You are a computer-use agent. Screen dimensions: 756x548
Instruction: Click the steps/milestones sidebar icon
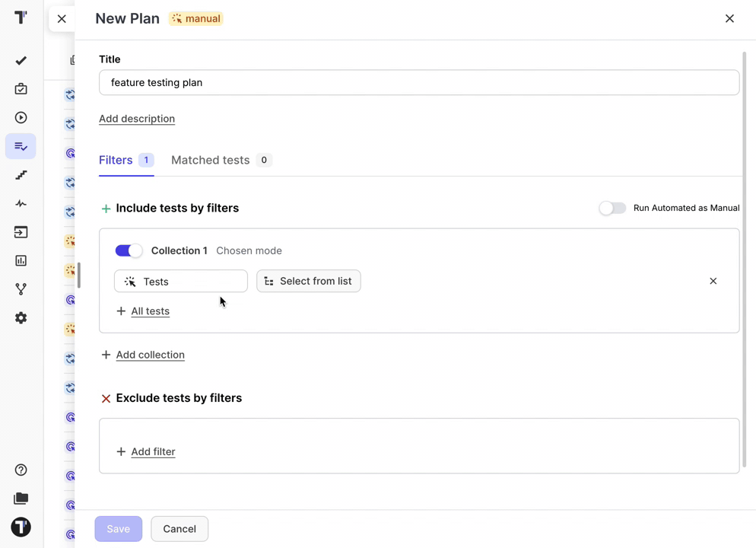coord(21,175)
